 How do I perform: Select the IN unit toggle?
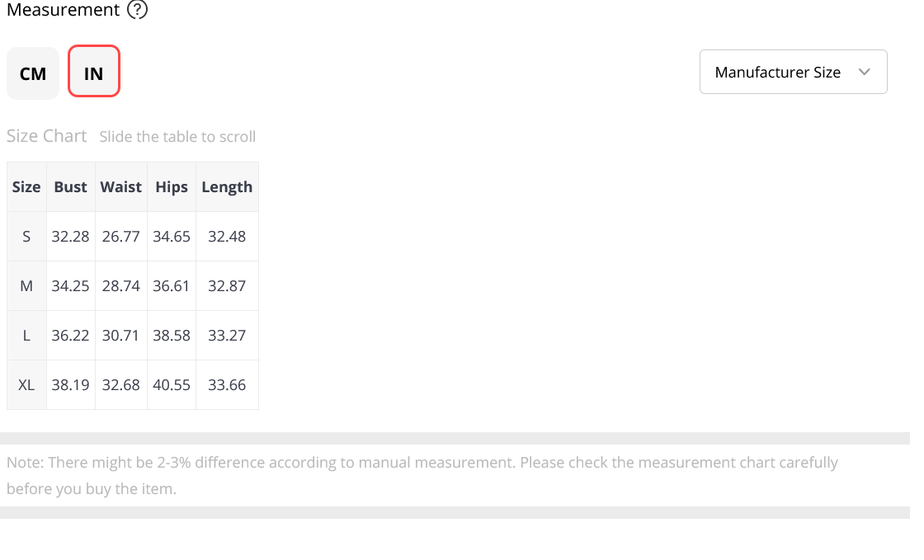pos(94,71)
